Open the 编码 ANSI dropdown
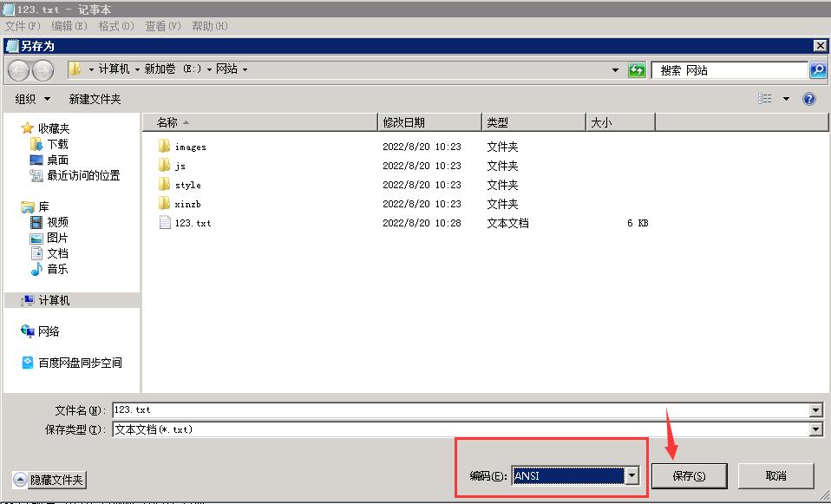Image resolution: width=831 pixels, height=504 pixels. coord(575,476)
